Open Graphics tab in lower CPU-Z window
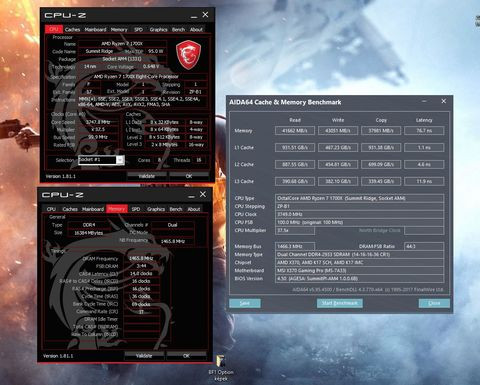 pyautogui.click(x=156, y=209)
